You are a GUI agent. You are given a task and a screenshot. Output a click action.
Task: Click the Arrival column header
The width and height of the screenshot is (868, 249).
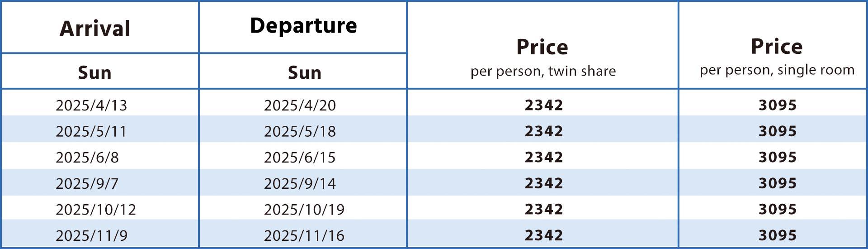(95, 29)
